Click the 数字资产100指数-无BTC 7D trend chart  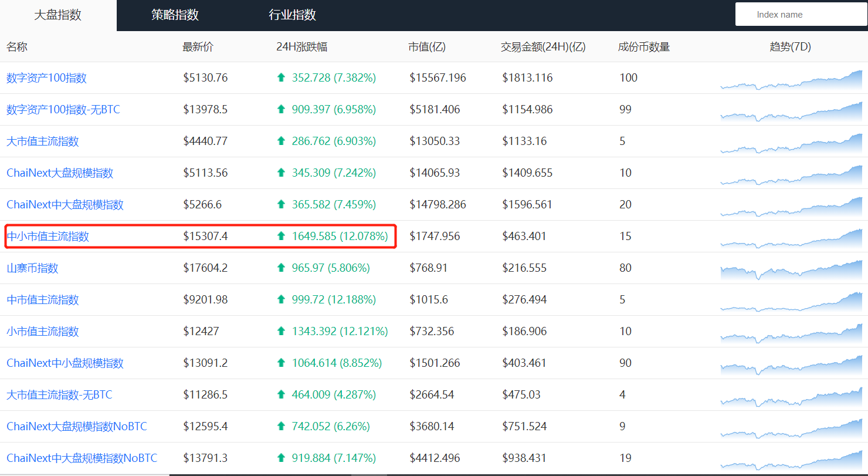(791, 112)
